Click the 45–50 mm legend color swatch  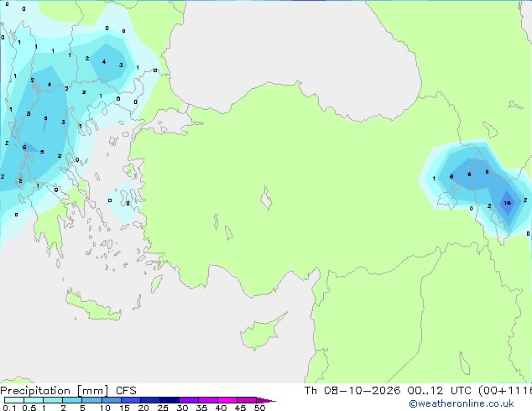247,400
